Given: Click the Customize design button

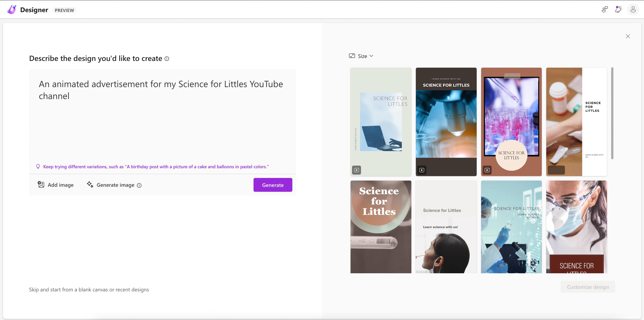Looking at the screenshot, I should 587,287.
